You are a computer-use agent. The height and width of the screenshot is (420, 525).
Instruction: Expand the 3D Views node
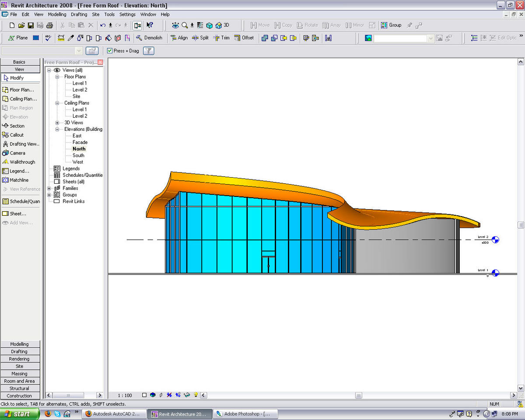(x=57, y=122)
